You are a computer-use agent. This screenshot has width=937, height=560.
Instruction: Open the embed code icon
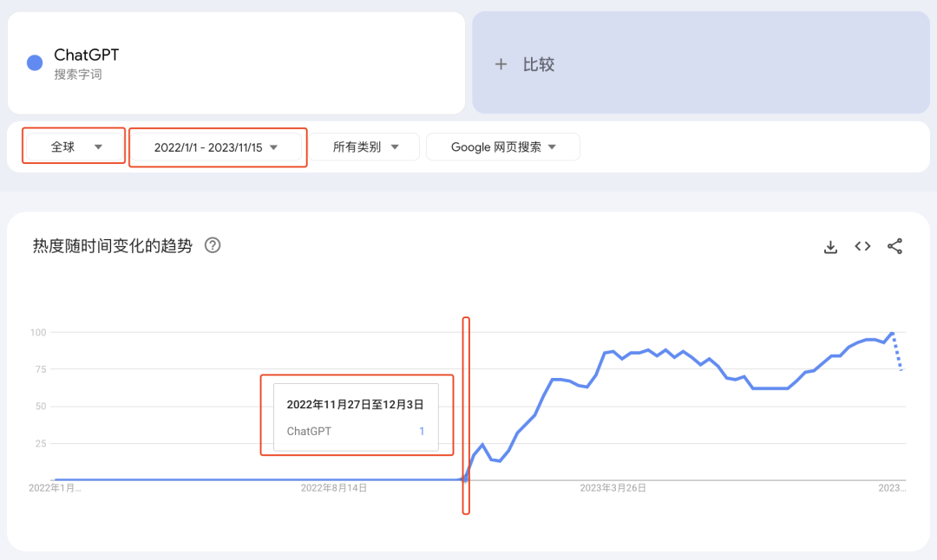pos(862,247)
